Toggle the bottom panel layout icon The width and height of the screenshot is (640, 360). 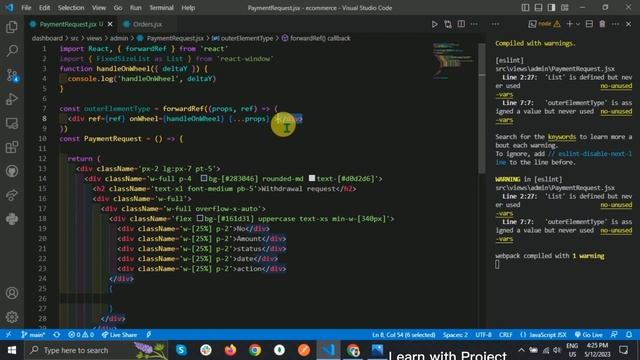(x=538, y=8)
